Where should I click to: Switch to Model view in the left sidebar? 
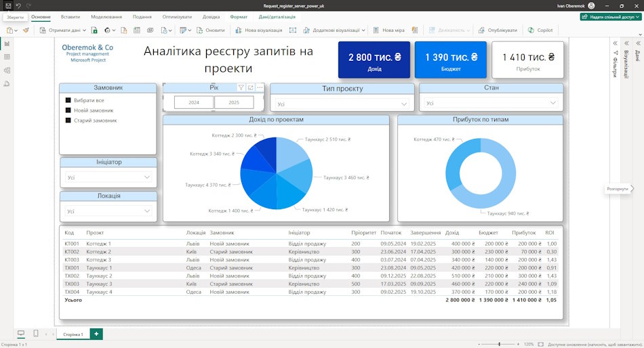pos(7,70)
